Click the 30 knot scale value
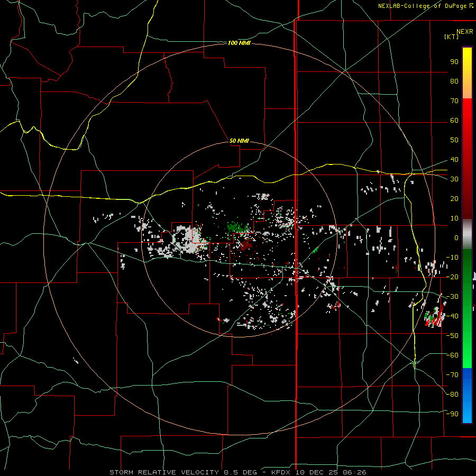 tap(454, 179)
